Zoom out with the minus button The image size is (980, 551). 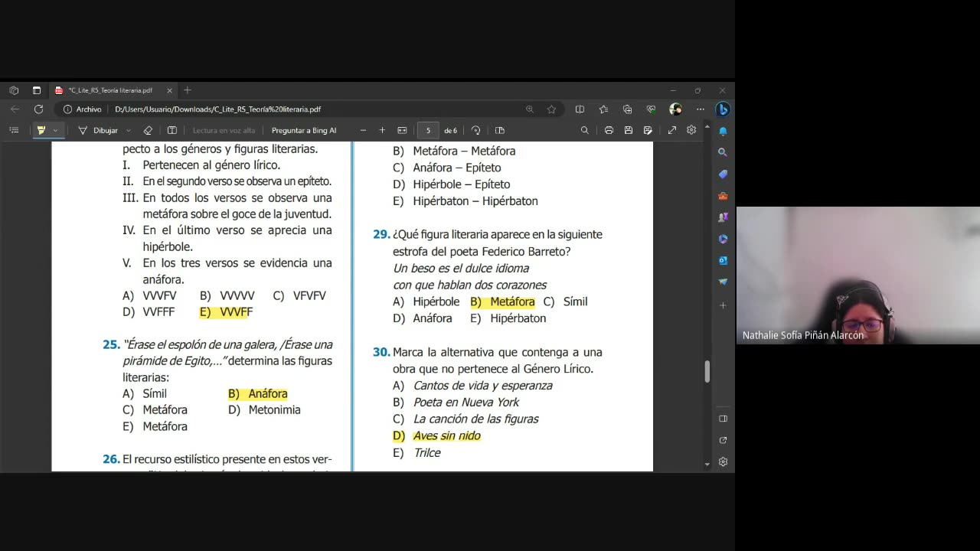click(363, 130)
